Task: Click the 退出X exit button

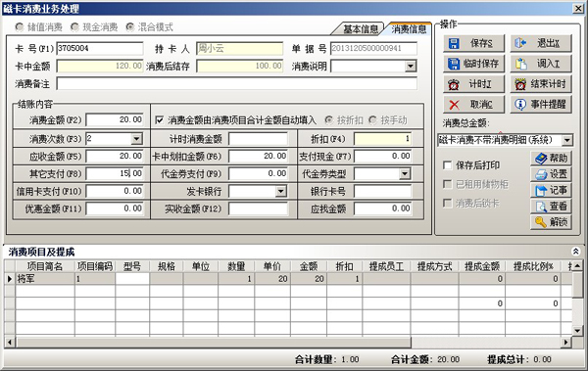Action: [x=541, y=43]
